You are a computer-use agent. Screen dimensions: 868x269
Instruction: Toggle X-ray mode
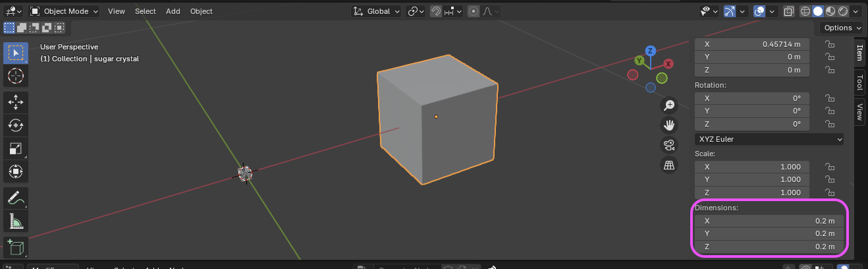click(790, 11)
